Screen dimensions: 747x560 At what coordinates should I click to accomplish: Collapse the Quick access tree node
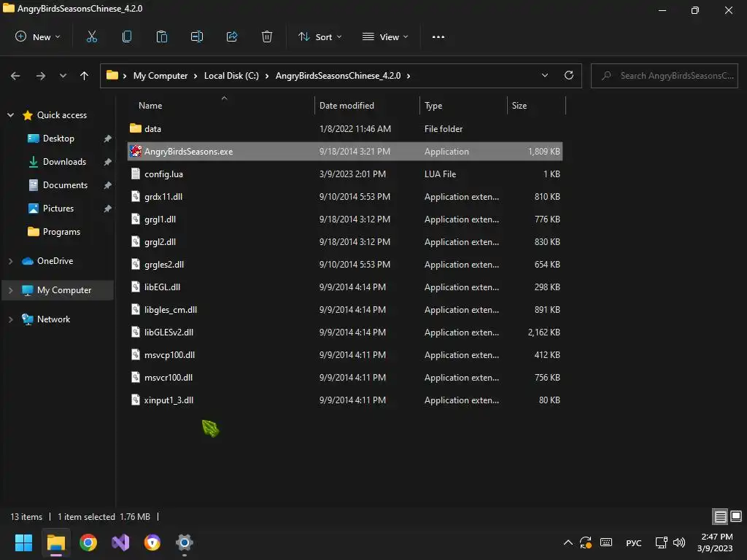click(x=10, y=114)
